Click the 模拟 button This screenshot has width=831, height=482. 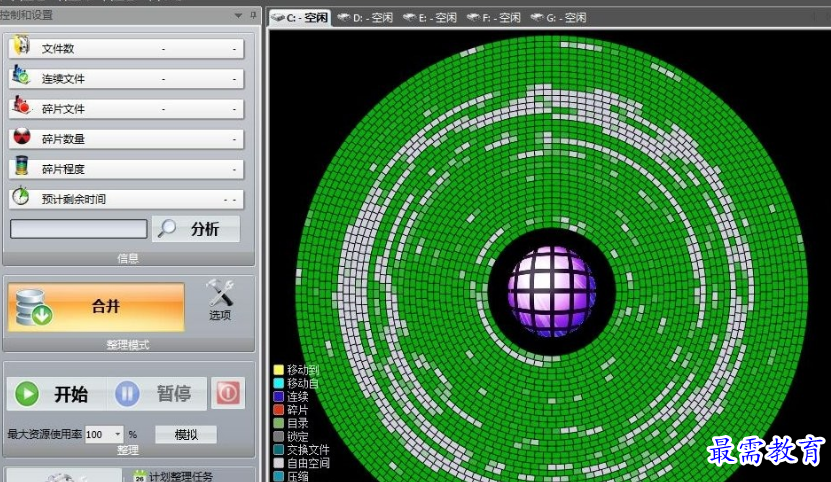[x=186, y=435]
